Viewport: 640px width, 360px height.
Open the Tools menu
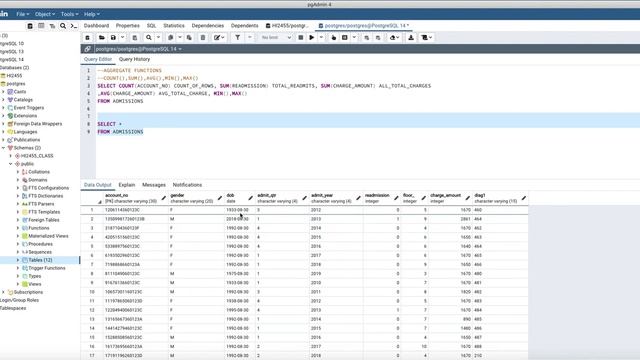coord(69,14)
